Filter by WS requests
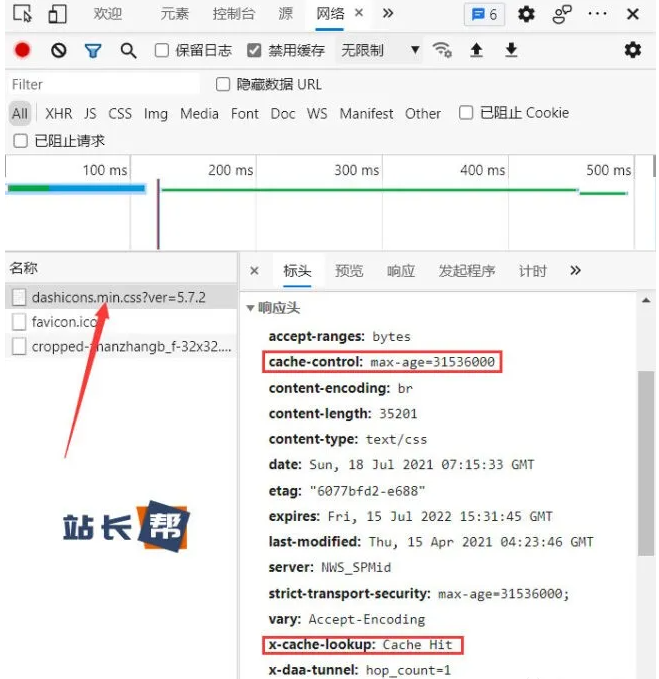 (317, 113)
